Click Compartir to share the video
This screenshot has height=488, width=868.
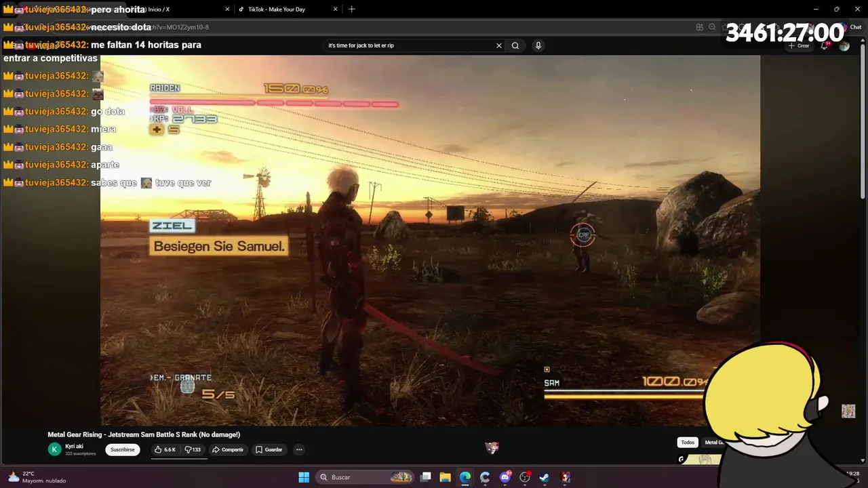pos(228,449)
